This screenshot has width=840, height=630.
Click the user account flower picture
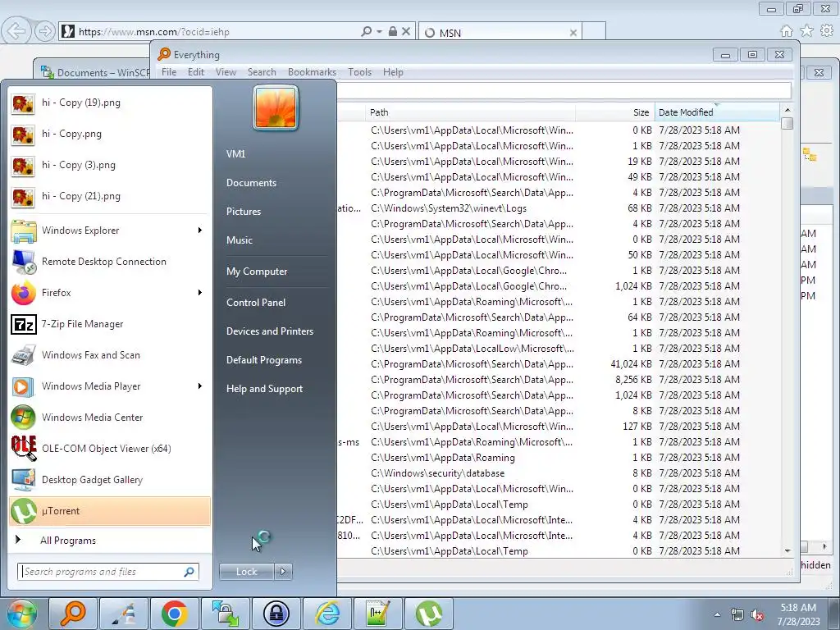(276, 107)
